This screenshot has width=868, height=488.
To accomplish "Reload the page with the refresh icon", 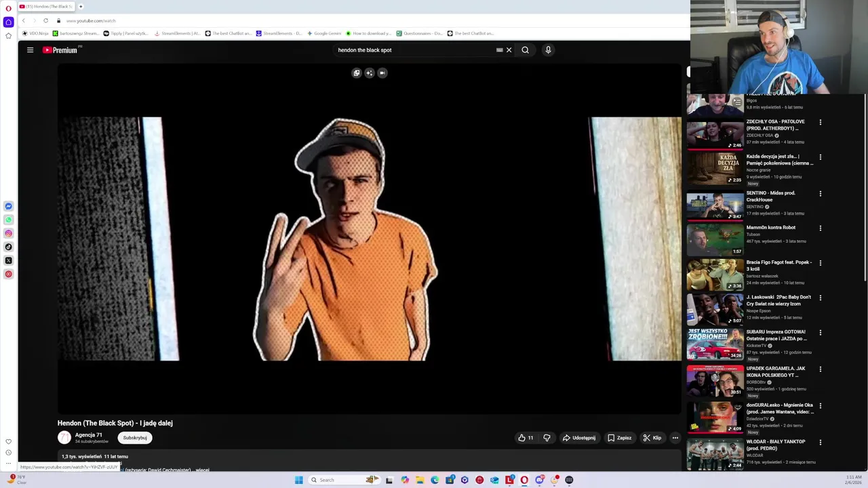I will point(45,20).
